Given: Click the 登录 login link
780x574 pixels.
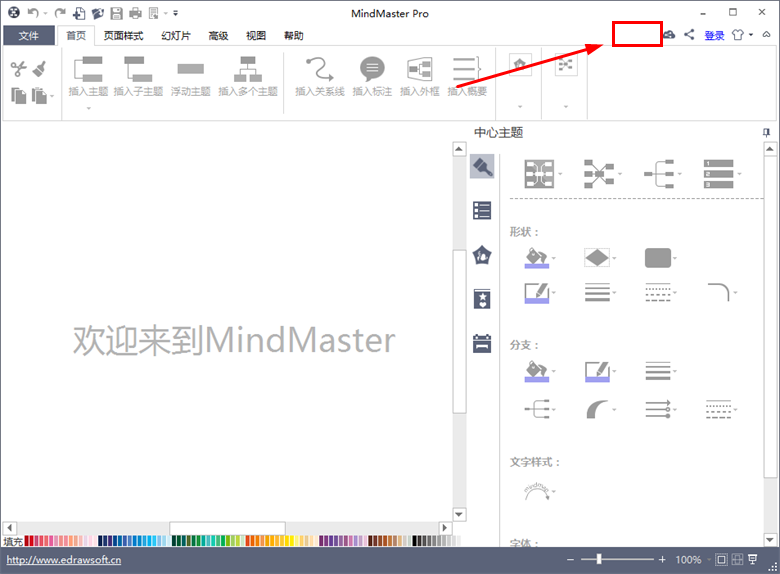Looking at the screenshot, I should point(714,35).
